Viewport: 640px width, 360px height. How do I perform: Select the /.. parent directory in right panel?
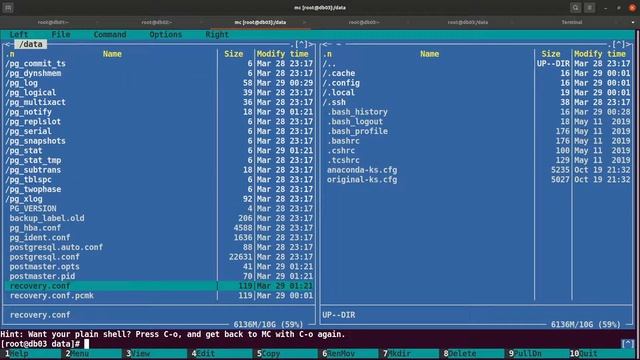[x=477, y=64]
